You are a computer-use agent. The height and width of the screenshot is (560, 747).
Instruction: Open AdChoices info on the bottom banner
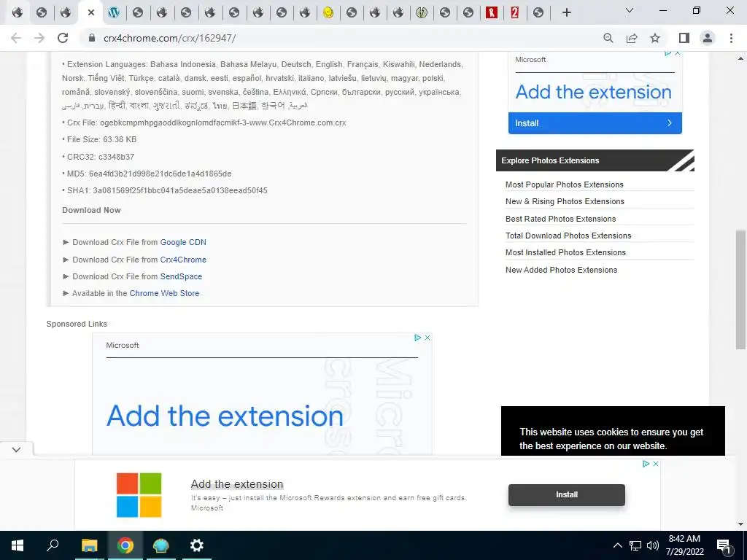[x=646, y=464]
